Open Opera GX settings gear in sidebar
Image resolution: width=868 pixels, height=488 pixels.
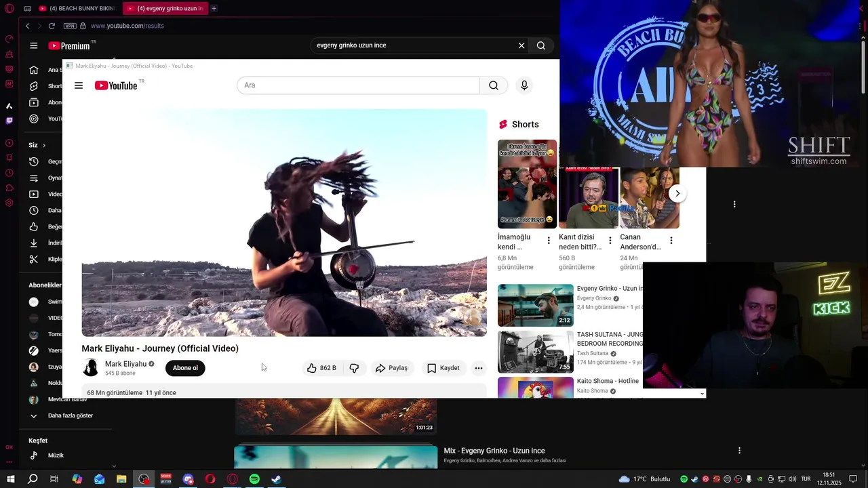point(9,203)
